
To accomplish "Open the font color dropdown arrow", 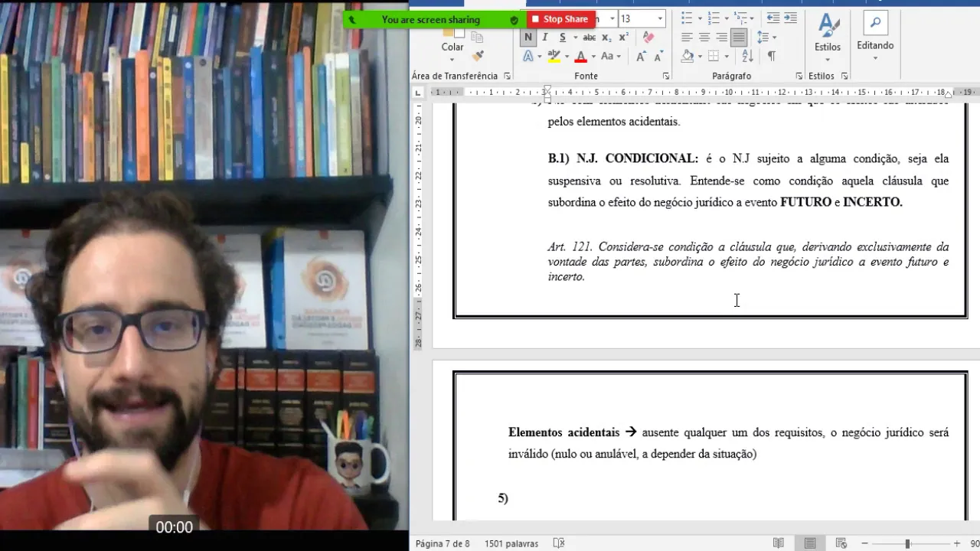I will coord(593,57).
